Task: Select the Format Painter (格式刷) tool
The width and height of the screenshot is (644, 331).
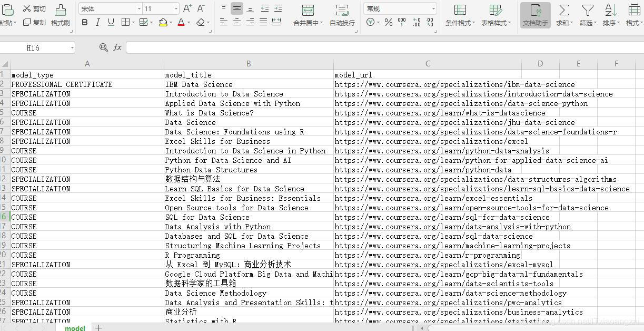Action: tap(61, 15)
